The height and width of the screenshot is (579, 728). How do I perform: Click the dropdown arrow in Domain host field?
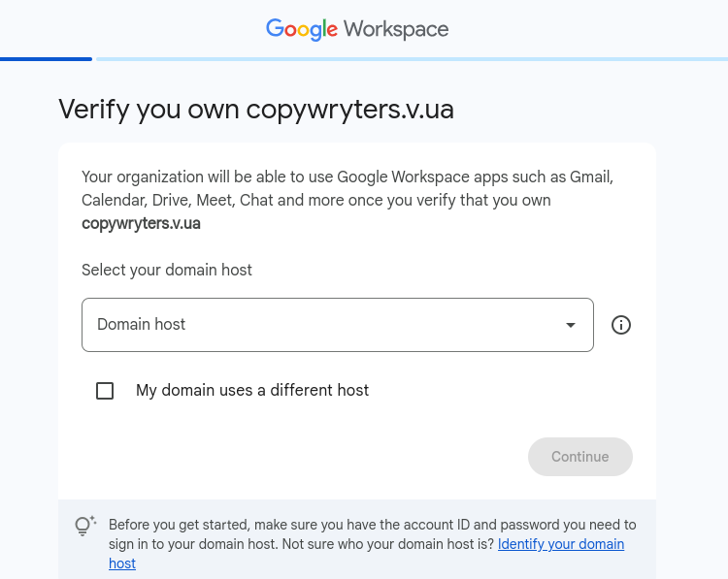(x=571, y=325)
